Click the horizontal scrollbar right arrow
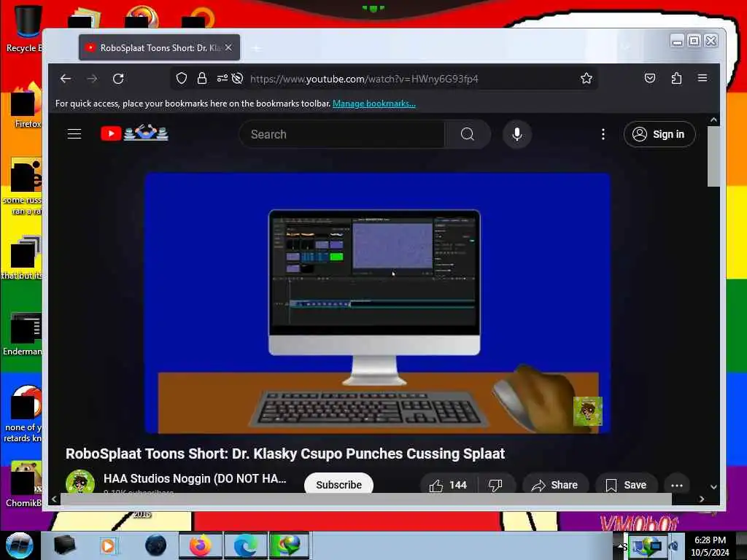The width and height of the screenshot is (747, 560). click(702, 499)
